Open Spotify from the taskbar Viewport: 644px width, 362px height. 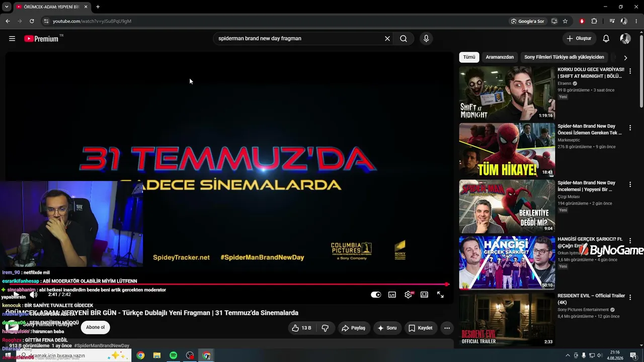click(x=173, y=355)
